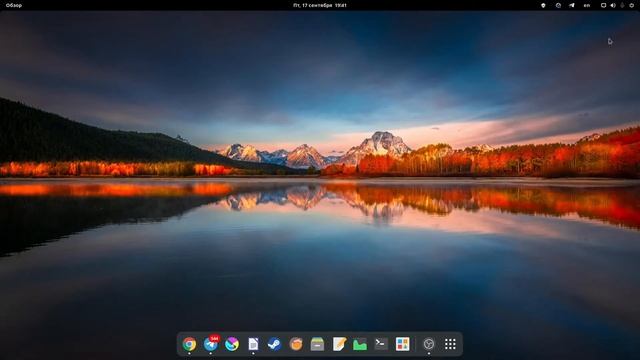
Task: Show all applications grid
Action: (450, 344)
